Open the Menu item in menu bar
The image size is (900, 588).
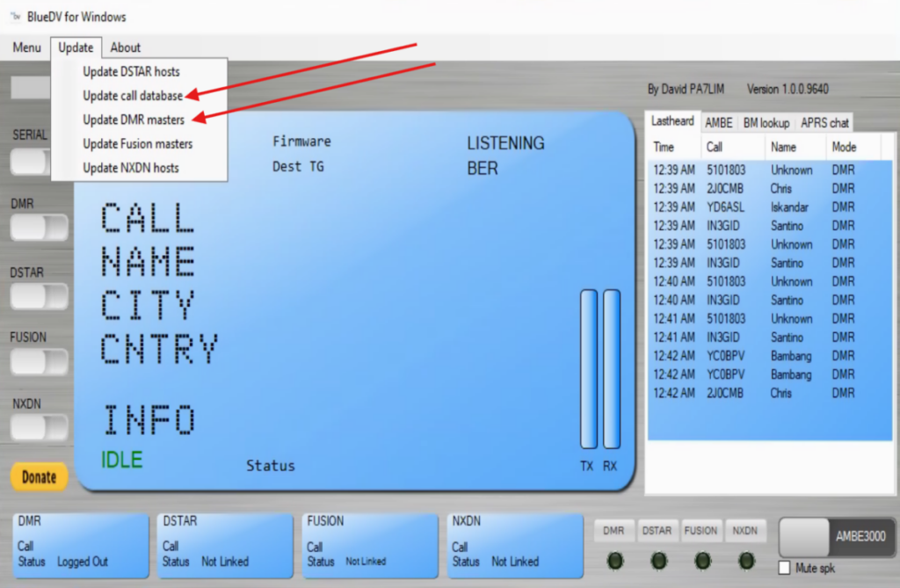26,47
